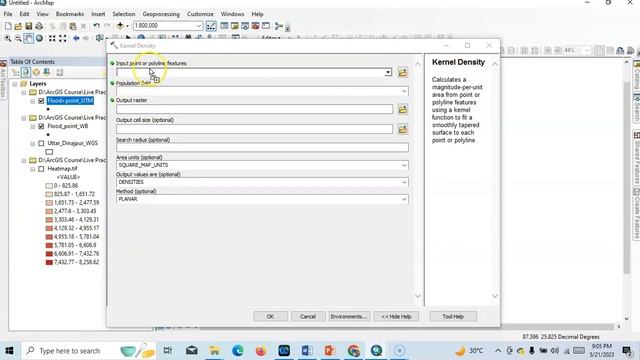Screen dimensions: 640x360
Task: Switch to List By Selection view
Action: tap(47, 73)
